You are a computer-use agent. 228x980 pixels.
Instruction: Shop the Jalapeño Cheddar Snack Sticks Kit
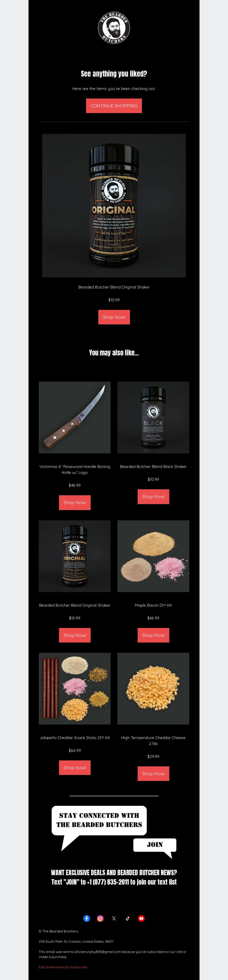coord(75,767)
